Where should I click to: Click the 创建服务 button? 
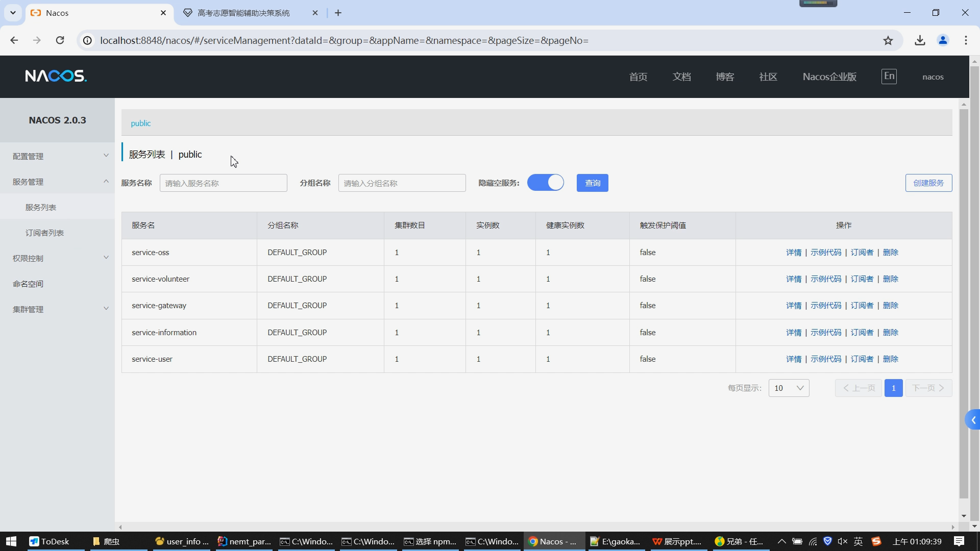pyautogui.click(x=928, y=183)
